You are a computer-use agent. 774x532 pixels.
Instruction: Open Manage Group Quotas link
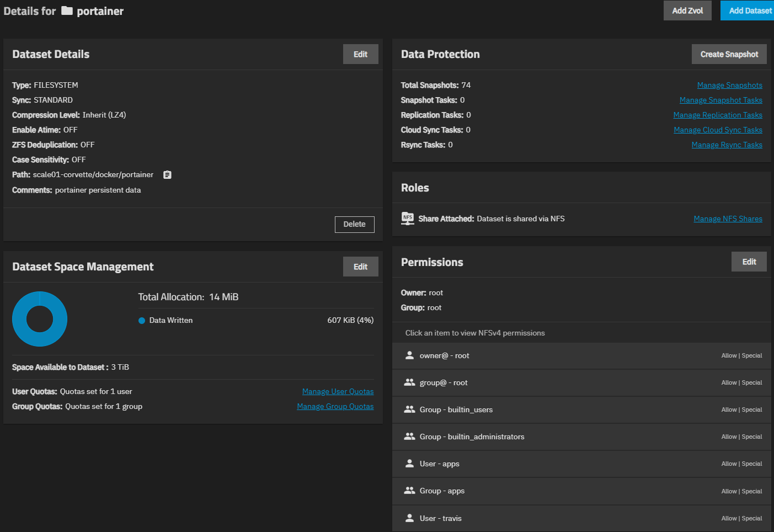tap(335, 406)
